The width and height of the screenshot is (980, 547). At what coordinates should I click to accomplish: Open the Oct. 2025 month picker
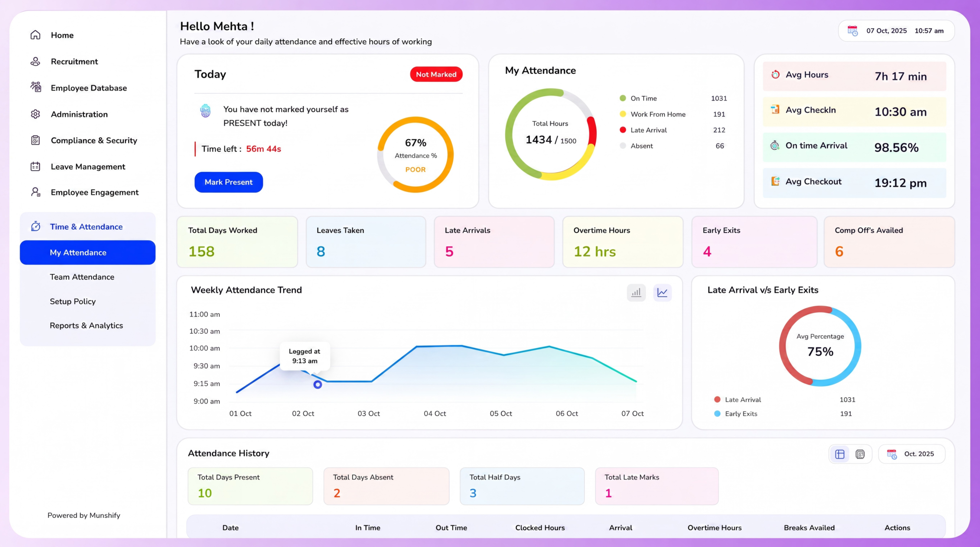(912, 454)
